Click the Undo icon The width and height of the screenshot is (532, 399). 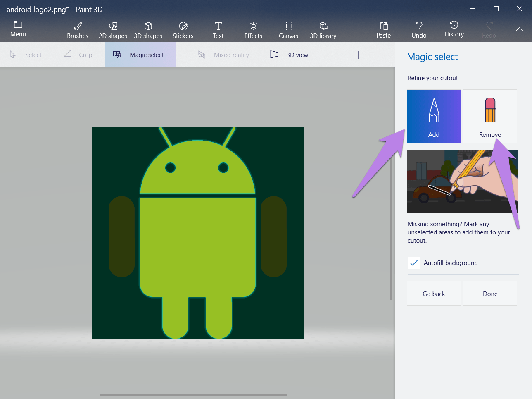point(419,26)
